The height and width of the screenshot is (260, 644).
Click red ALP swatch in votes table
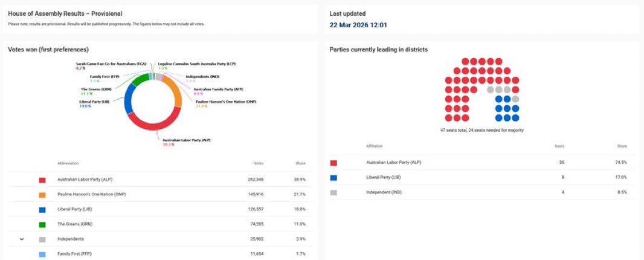tap(42, 180)
